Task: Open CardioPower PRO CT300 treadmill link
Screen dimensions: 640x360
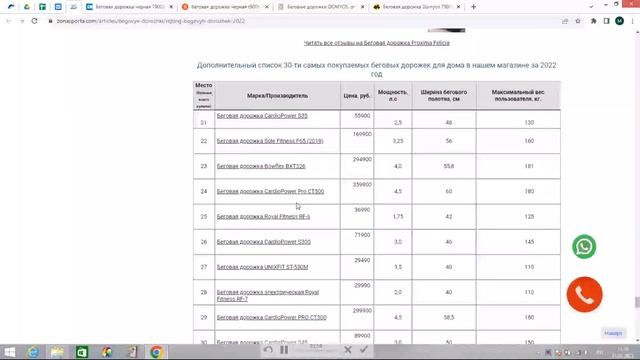Action: (271, 317)
